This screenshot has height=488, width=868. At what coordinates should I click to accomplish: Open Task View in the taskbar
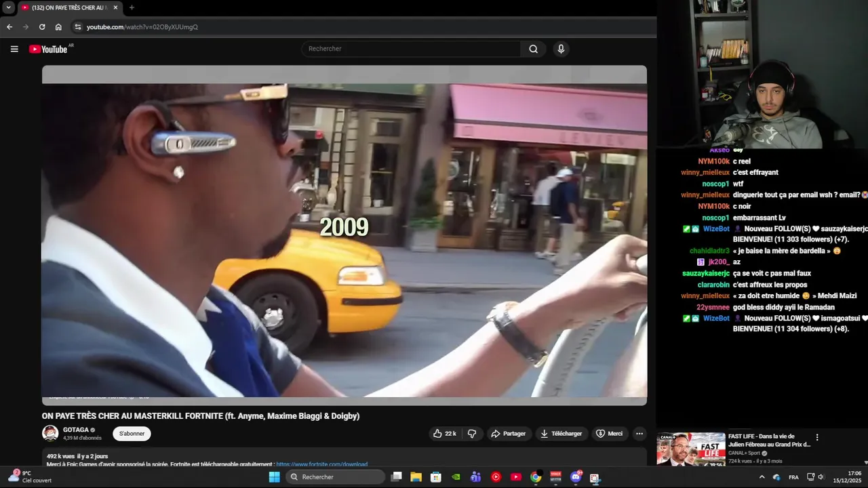click(397, 477)
